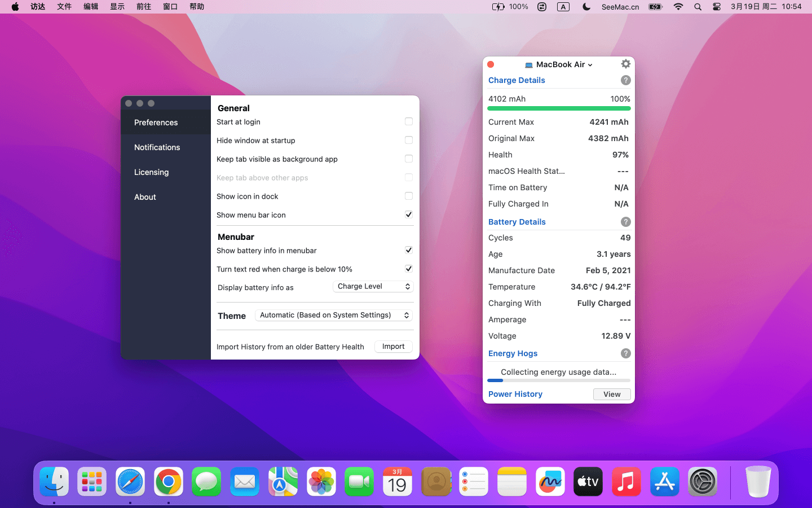Screen dimensions: 812x508
Task: Click View button for Power History
Action: (612, 395)
